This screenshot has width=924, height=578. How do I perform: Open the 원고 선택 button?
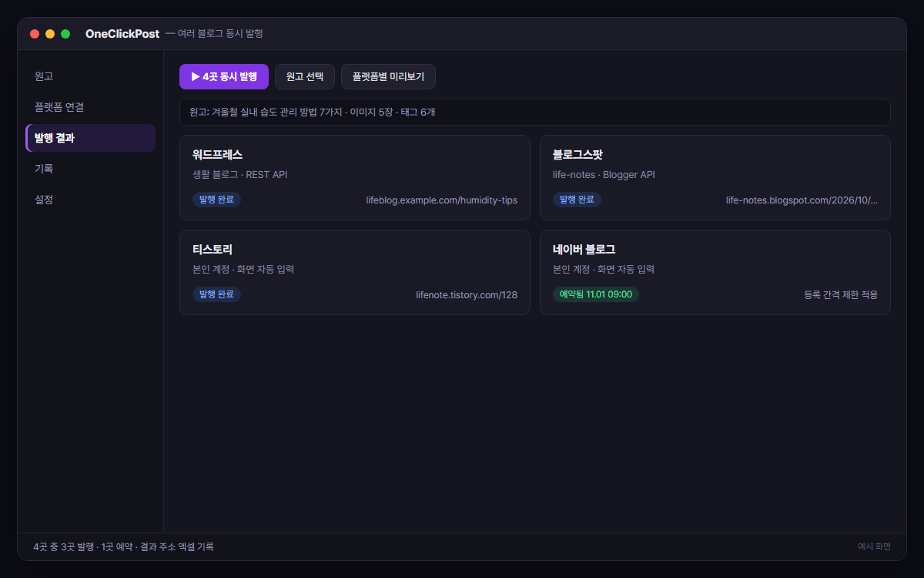(305, 77)
